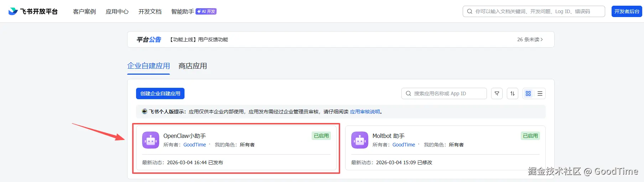Click 已启用 badge on OpenClaw小助手 card
Screen dimensions: 644x182
(321, 136)
